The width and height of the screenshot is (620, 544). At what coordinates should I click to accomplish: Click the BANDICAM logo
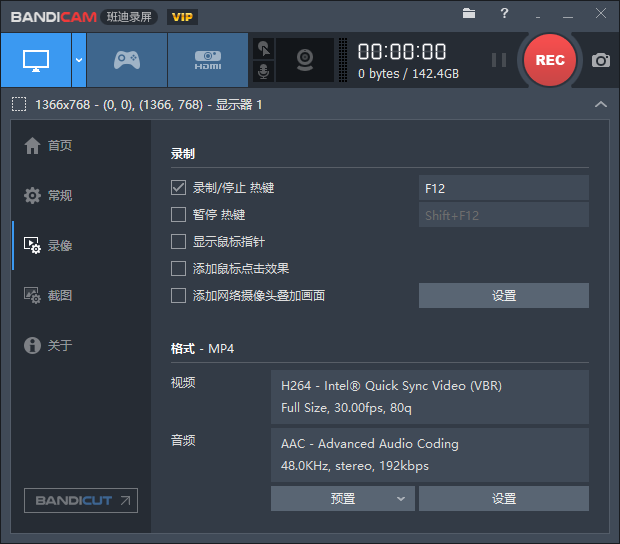54,17
